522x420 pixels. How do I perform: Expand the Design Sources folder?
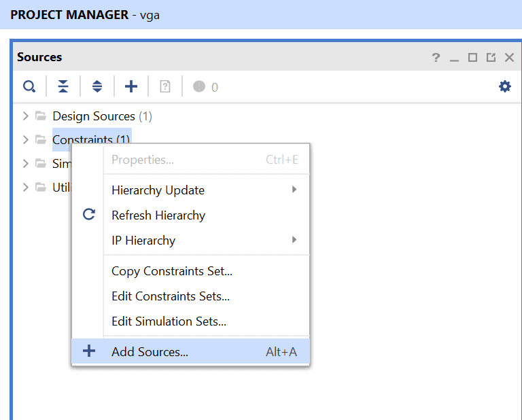(26, 116)
